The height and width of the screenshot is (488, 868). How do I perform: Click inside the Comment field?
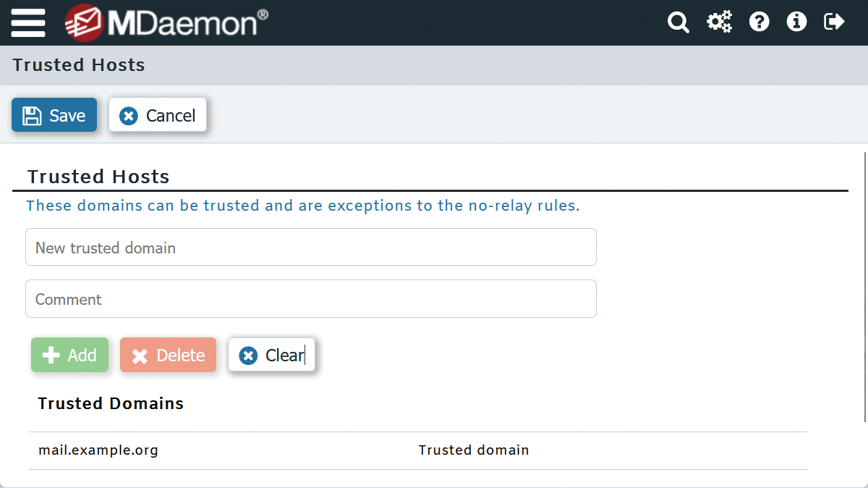coord(311,298)
